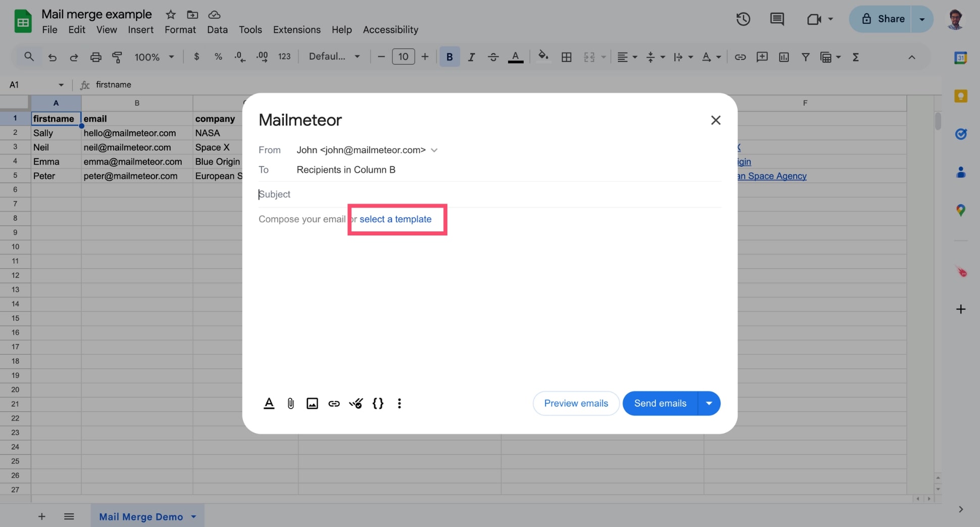Image resolution: width=980 pixels, height=527 pixels.
Task: Open Mail Merge Demo tab dropdown arrow
Action: 193,516
